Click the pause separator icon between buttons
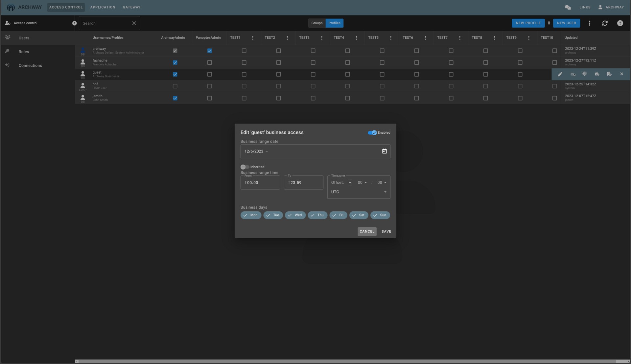The image size is (631, 364). pyautogui.click(x=549, y=23)
